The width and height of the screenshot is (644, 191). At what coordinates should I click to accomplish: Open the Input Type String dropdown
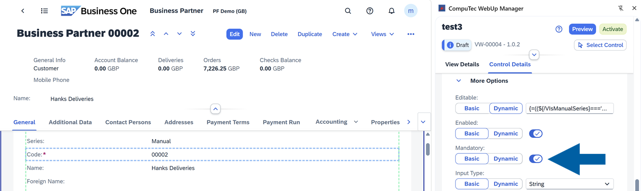569,184
